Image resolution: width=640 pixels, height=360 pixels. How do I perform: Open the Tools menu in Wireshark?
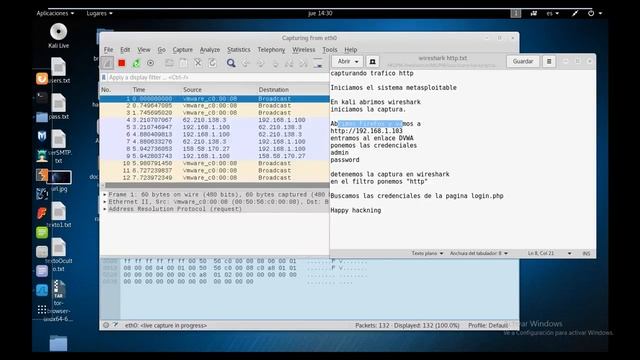[x=330, y=50]
